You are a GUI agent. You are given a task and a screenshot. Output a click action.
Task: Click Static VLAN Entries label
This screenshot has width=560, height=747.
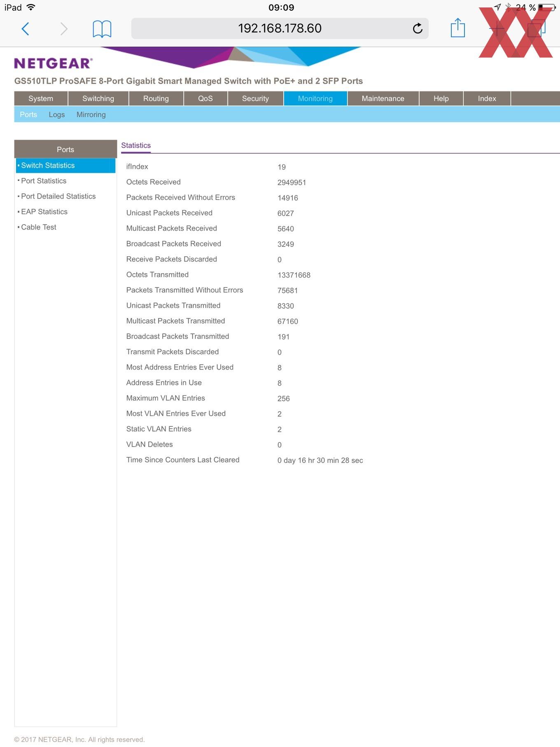pos(159,429)
